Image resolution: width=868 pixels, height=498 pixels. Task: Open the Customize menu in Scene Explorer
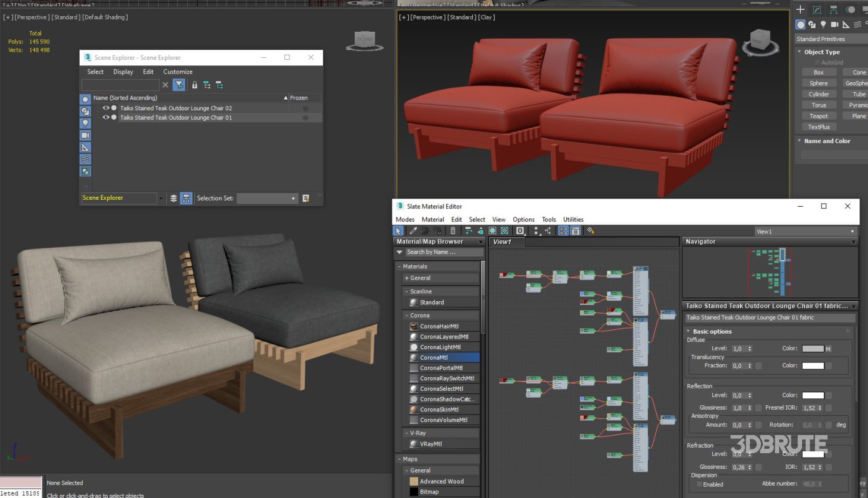[x=178, y=72]
